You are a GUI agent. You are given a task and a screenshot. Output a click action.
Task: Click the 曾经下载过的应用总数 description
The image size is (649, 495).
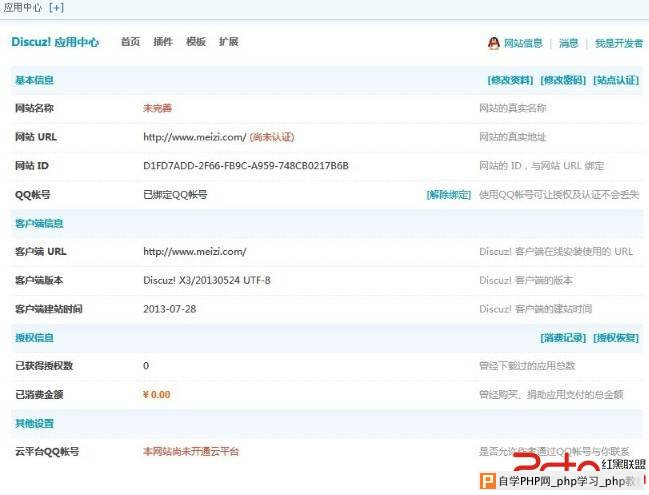tap(527, 366)
